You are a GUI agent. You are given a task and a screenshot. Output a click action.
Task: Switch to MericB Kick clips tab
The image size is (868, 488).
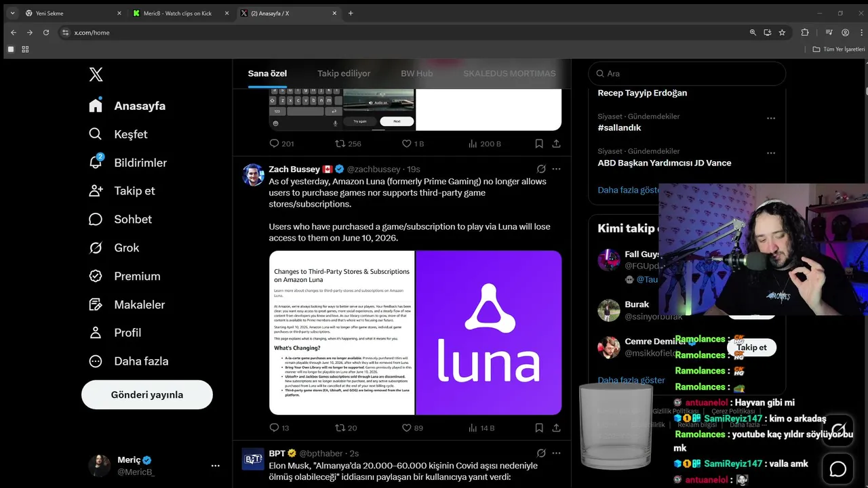(180, 13)
